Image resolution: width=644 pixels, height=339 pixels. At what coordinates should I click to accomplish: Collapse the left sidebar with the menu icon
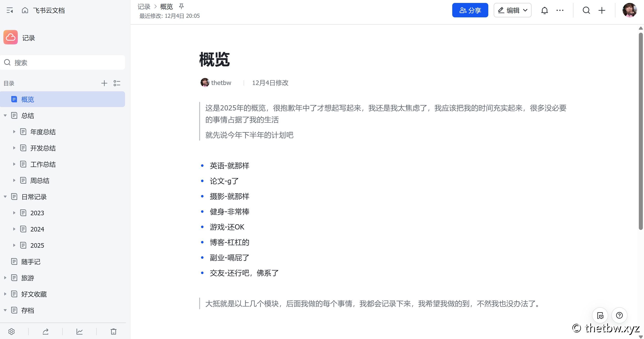(10, 10)
